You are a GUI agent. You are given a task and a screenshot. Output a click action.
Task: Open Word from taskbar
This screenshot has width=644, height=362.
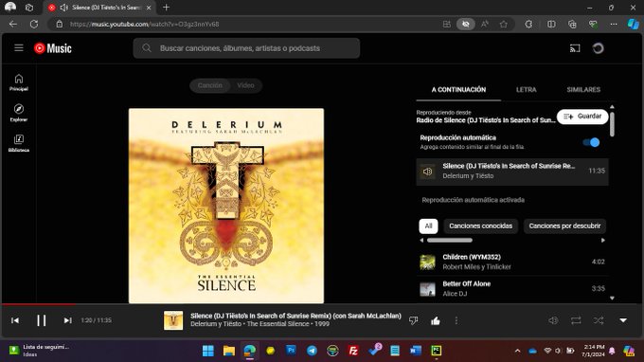[415, 351]
